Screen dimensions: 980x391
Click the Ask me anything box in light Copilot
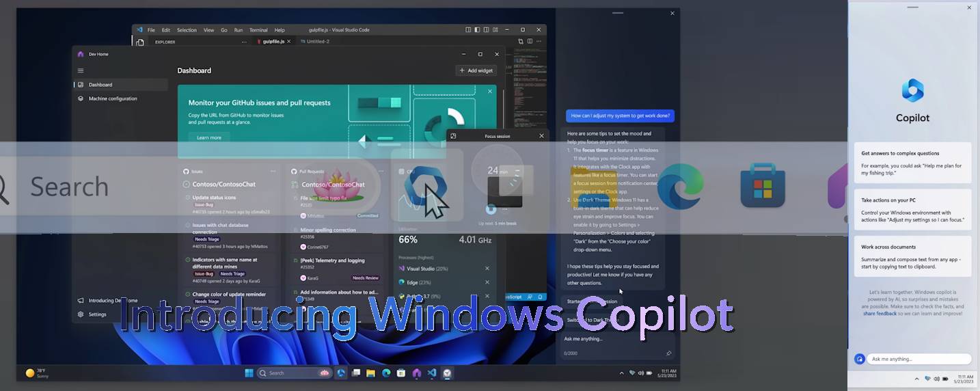click(x=919, y=359)
